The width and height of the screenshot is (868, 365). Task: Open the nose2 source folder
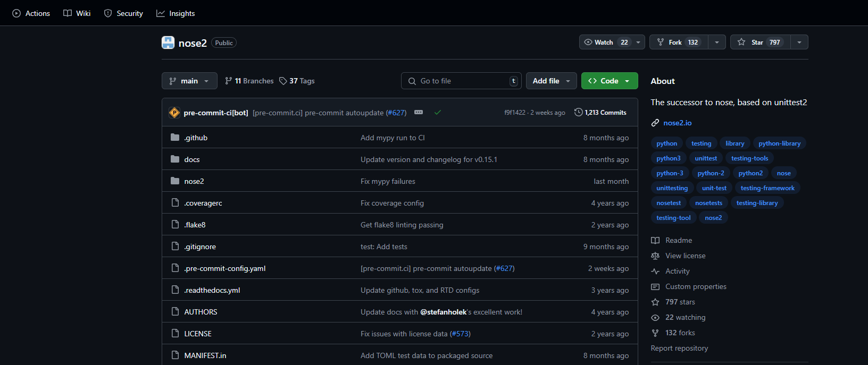coord(194,181)
